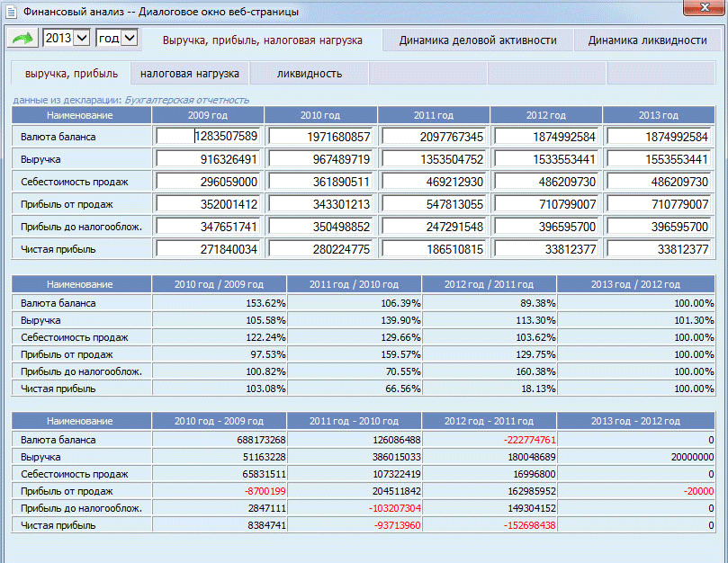
Task: Click the page icon in title bar
Action: click(x=11, y=12)
